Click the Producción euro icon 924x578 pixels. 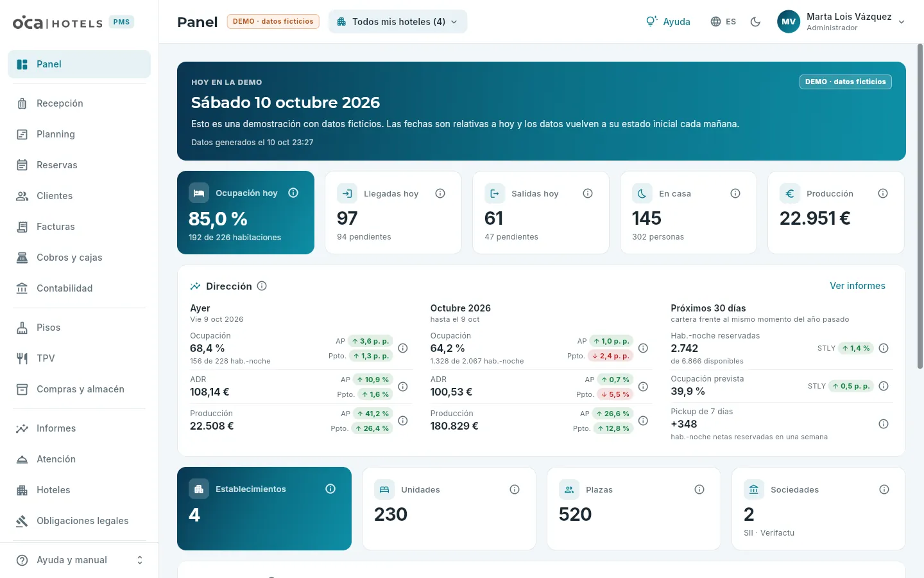tap(790, 193)
